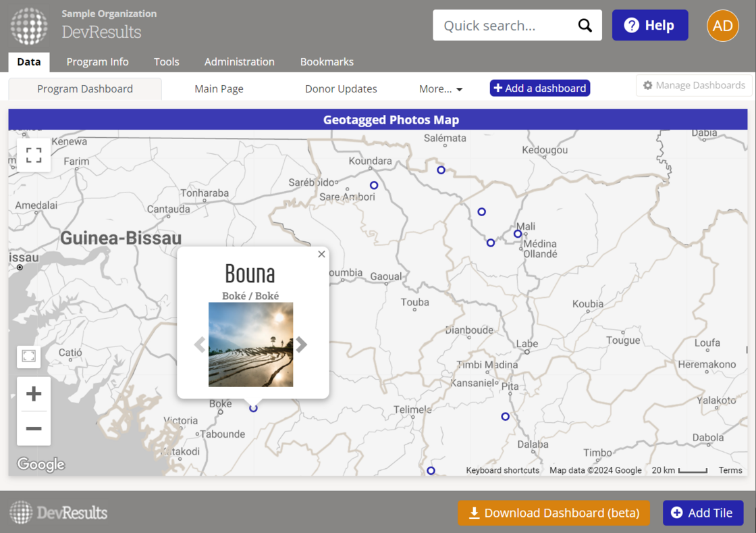Click the map extent icon on the left edge
The image size is (756, 533).
(28, 357)
